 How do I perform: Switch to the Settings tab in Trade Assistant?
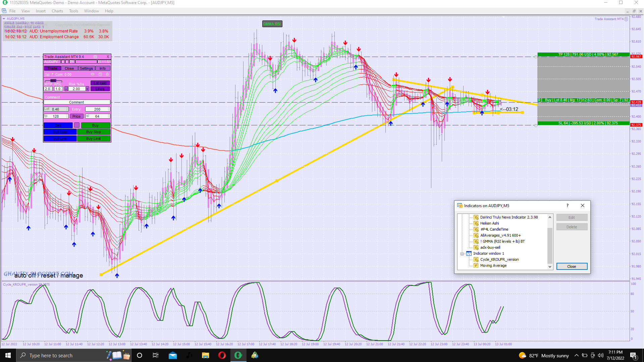click(x=86, y=68)
